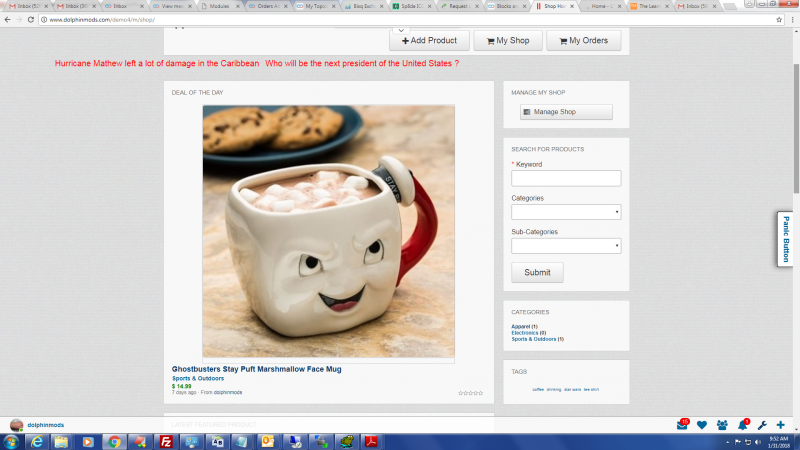Screen dimensions: 800x450
Task: Click the Add Product button
Action: pos(429,40)
